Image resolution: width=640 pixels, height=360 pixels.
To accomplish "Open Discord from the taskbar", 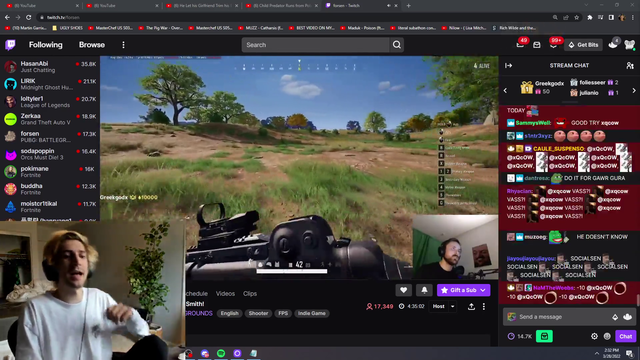I will (x=205, y=353).
